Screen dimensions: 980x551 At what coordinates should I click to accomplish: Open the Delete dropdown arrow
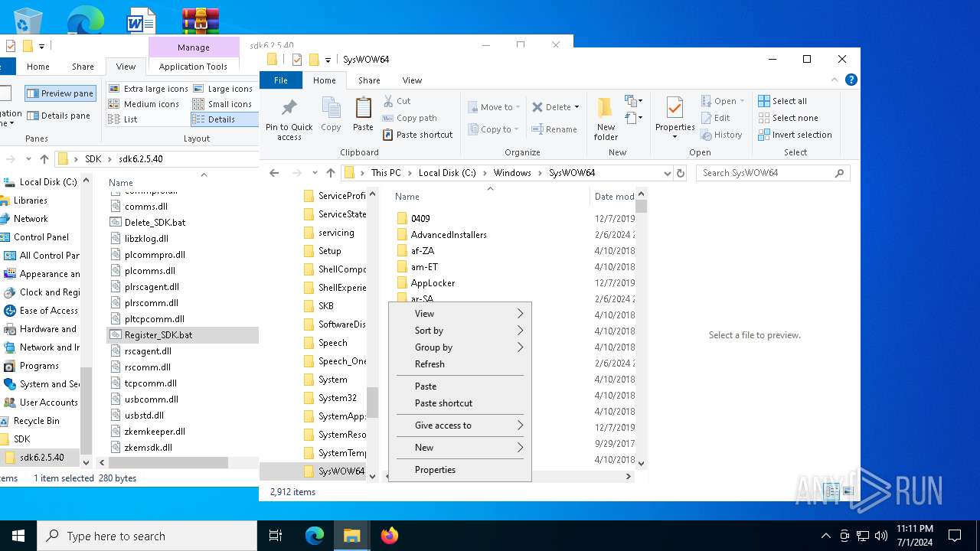(x=577, y=107)
